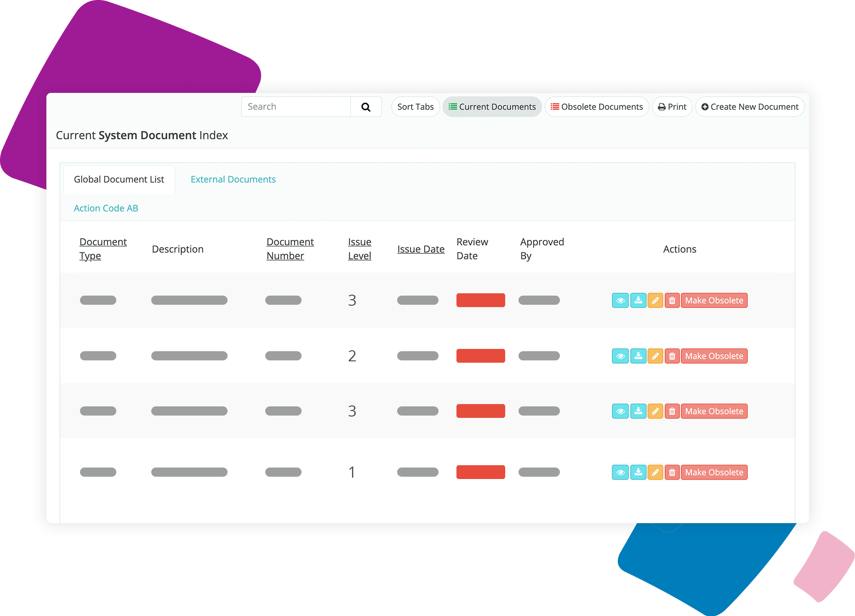Open the search magnifier icon
This screenshot has height=616, width=855.
tap(366, 106)
